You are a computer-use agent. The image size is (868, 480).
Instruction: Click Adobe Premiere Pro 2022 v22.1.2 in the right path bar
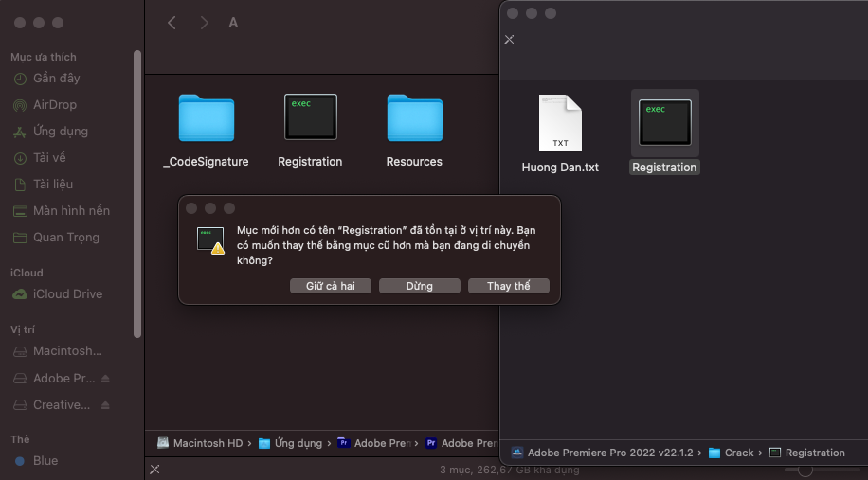click(603, 453)
